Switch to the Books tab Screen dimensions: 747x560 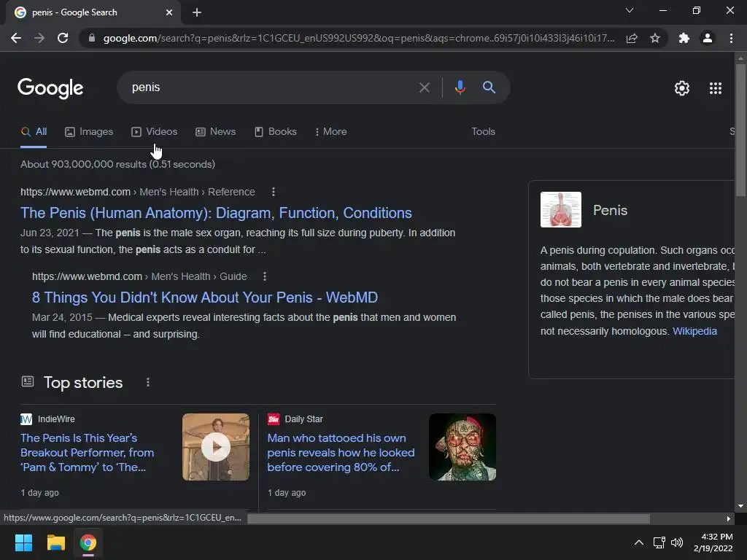[x=275, y=132]
